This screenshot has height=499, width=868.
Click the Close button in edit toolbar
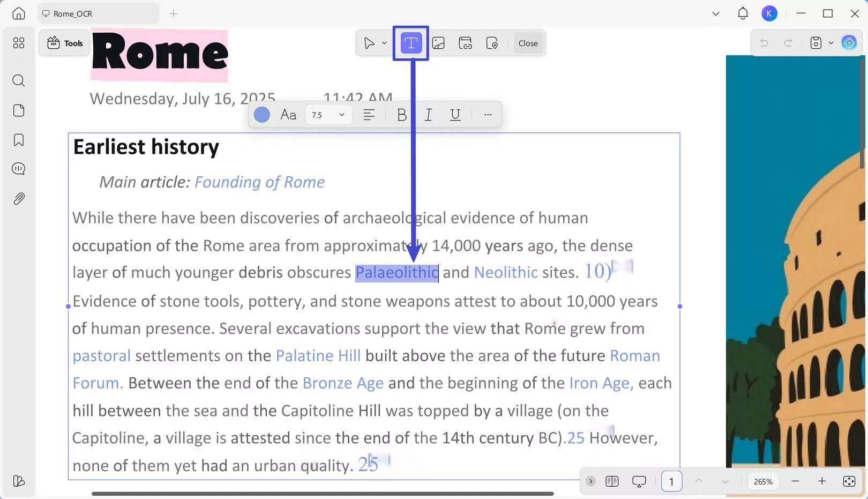coord(528,43)
